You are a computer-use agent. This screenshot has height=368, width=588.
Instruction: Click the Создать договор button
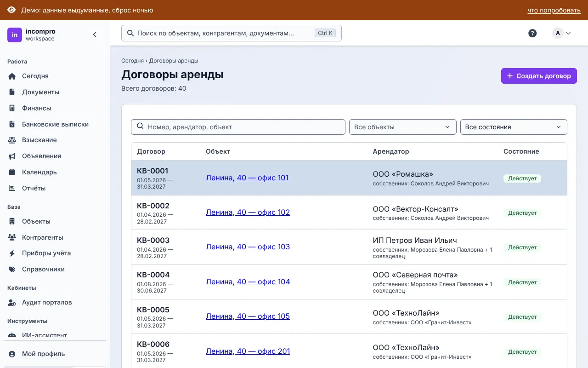539,76
